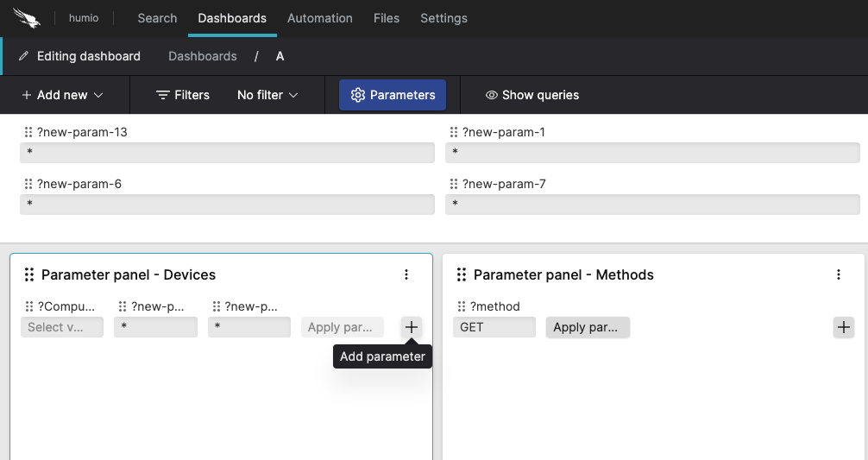Click drag handle beside ?new-param-13

[28, 133]
